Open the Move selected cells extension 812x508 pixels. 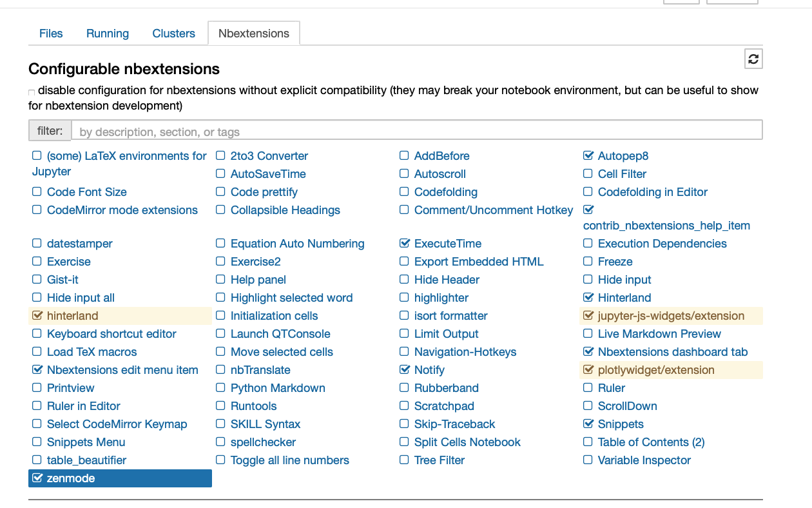tap(282, 352)
